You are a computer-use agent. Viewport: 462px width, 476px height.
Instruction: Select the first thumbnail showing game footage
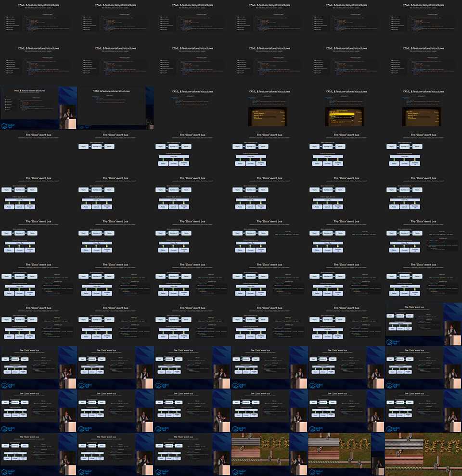pyautogui.click(x=269, y=454)
